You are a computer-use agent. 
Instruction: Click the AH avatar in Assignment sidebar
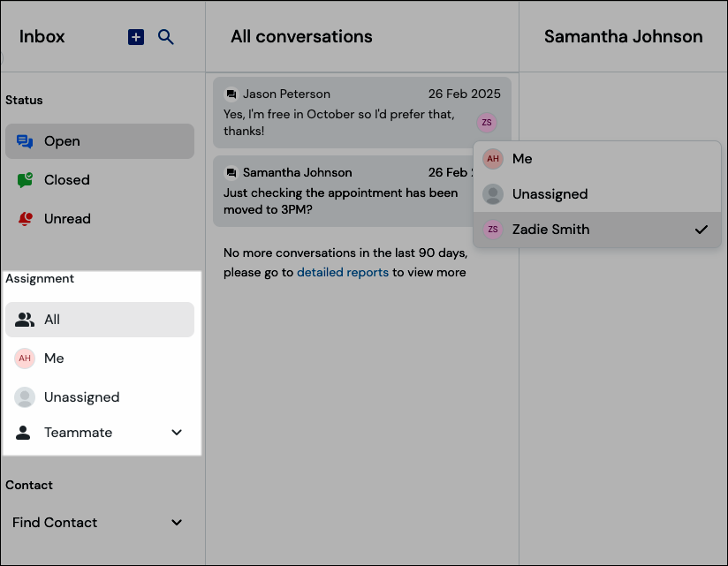(x=25, y=358)
